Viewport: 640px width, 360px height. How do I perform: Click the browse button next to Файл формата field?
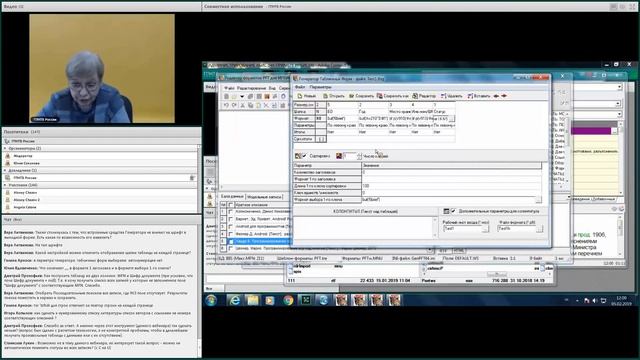[x=539, y=229]
